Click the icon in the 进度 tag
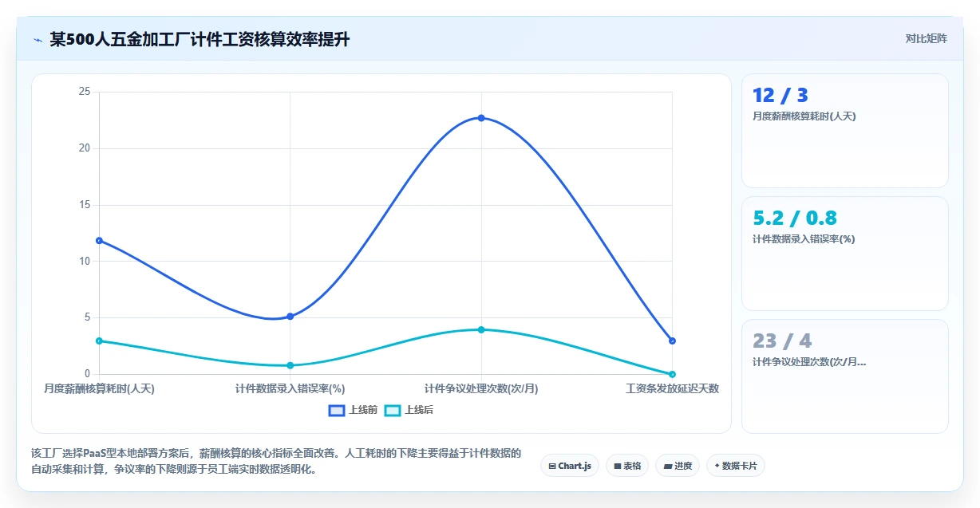The height and width of the screenshot is (508, 980). (668, 466)
